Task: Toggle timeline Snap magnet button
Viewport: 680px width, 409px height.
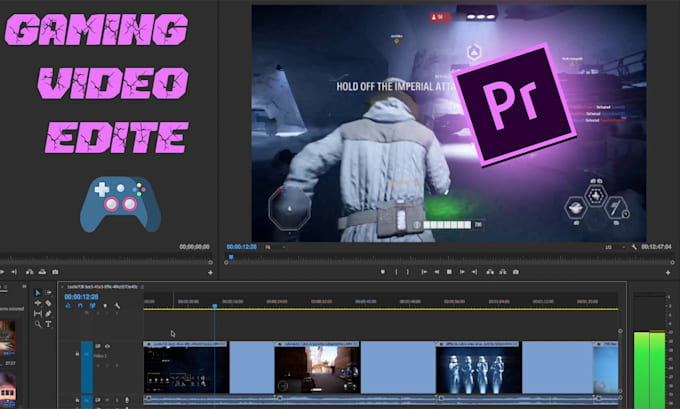Action: (x=80, y=306)
